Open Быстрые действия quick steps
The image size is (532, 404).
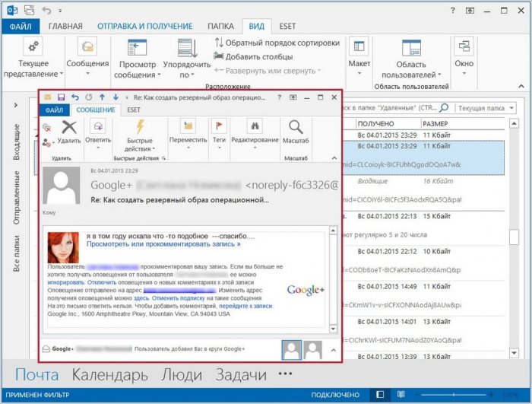(x=139, y=136)
